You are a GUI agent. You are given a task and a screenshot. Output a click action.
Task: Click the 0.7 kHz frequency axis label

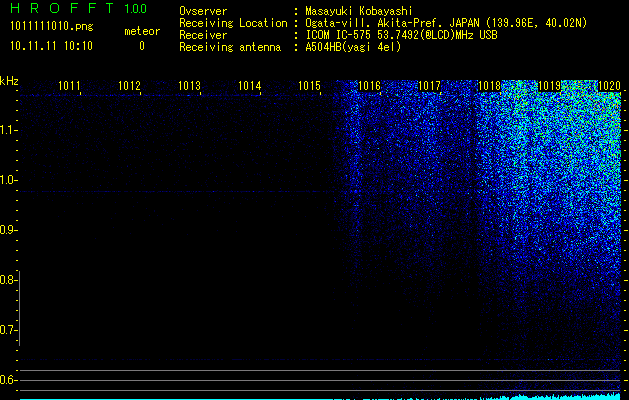click(8, 330)
